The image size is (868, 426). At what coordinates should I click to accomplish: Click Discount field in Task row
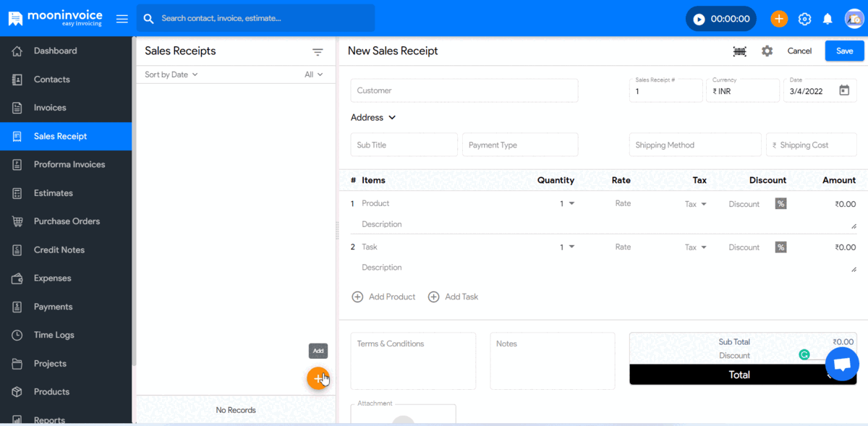(x=744, y=247)
